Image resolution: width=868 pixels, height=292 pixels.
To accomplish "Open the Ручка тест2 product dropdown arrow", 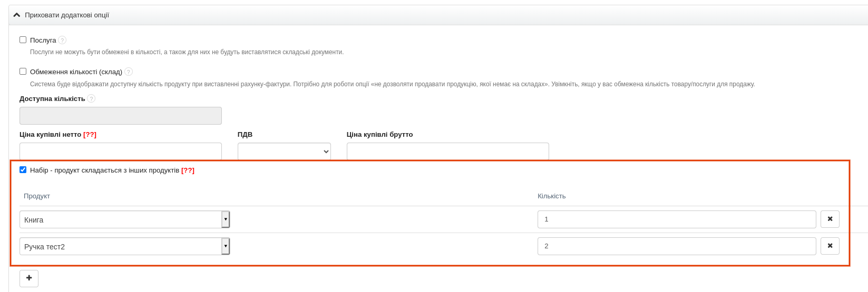I will tap(226, 246).
